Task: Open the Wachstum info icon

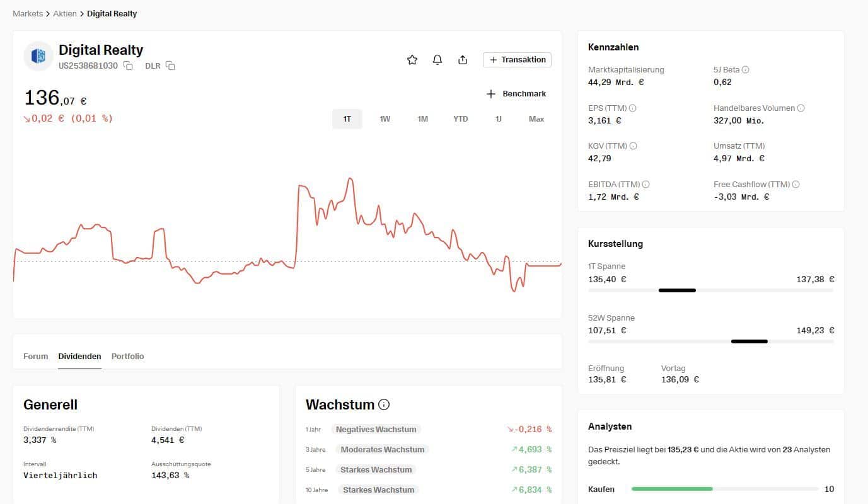Action: click(x=384, y=404)
